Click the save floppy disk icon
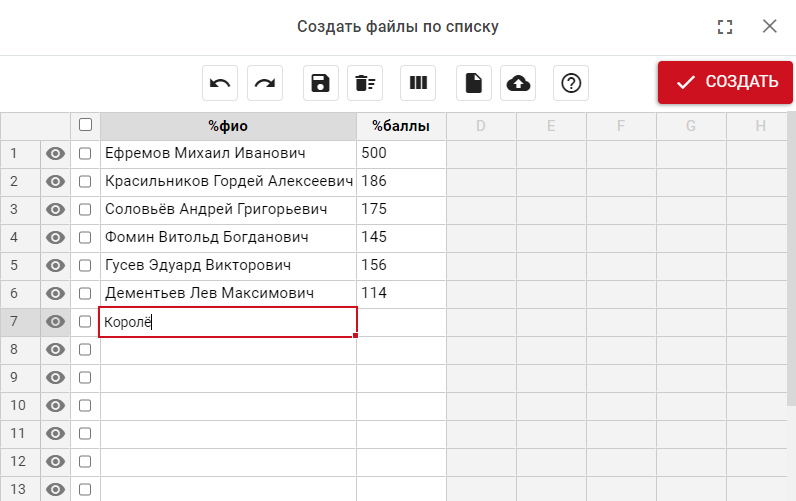The width and height of the screenshot is (796, 501). [x=321, y=83]
